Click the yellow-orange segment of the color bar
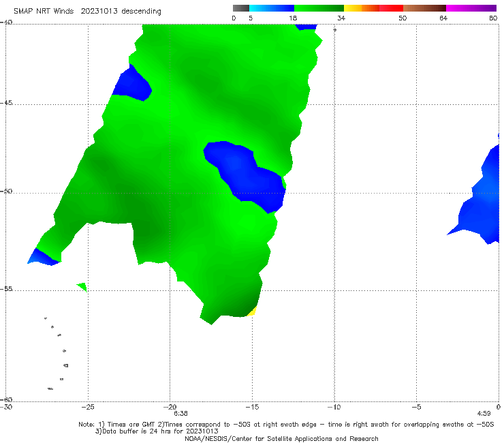Viewport: 504px width, 443px height. click(x=362, y=8)
